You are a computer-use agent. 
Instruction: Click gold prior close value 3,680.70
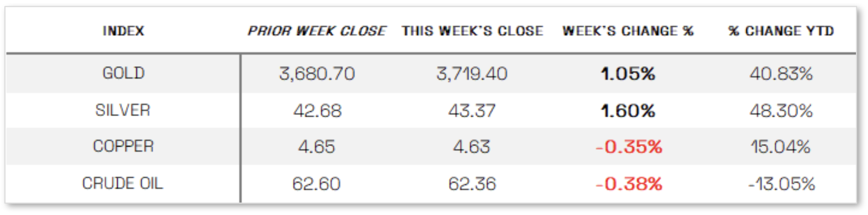click(x=317, y=74)
